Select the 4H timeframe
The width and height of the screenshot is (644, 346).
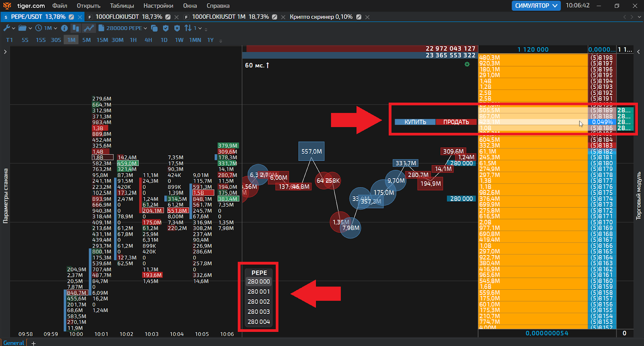coord(148,40)
